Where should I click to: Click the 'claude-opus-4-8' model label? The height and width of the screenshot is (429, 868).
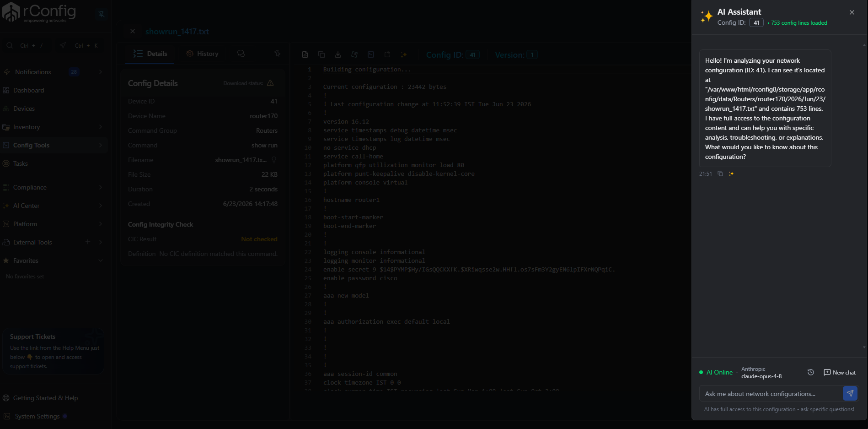pos(761,376)
